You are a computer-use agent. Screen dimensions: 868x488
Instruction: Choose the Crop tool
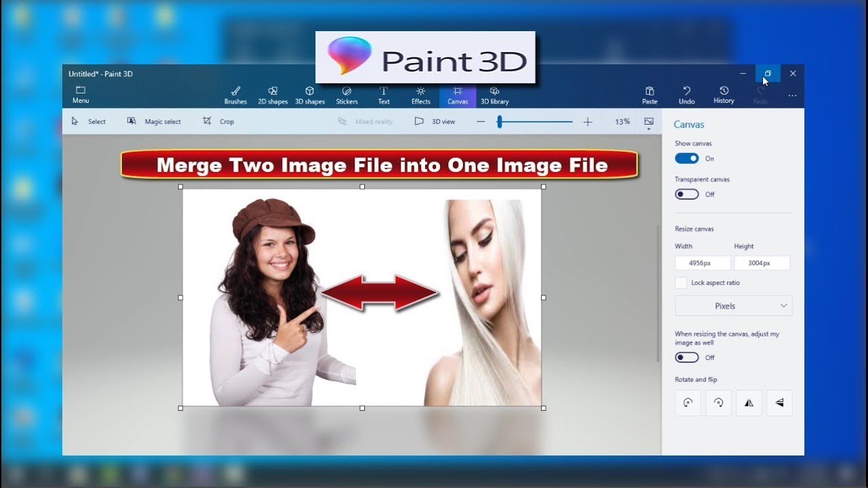[218, 121]
